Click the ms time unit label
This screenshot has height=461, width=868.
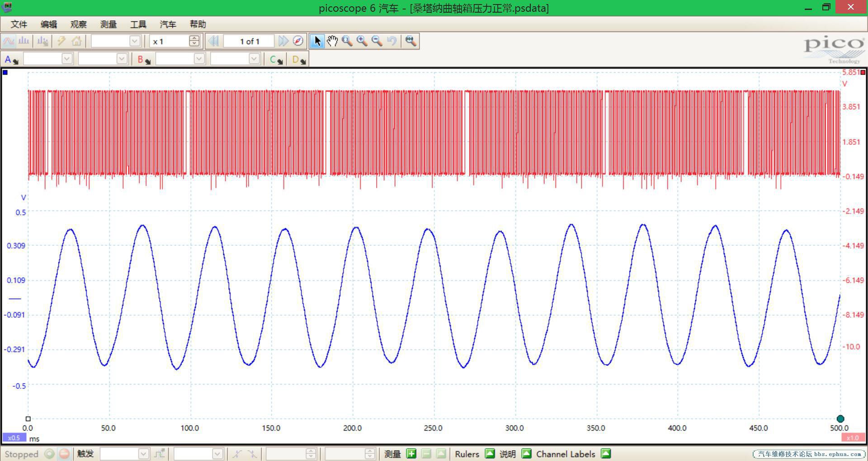[34, 438]
